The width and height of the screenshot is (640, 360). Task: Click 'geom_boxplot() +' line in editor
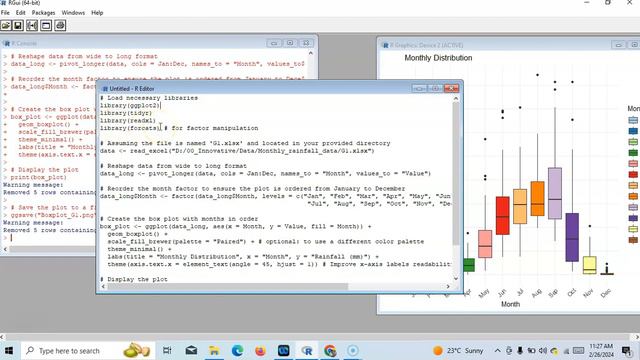click(x=138, y=234)
